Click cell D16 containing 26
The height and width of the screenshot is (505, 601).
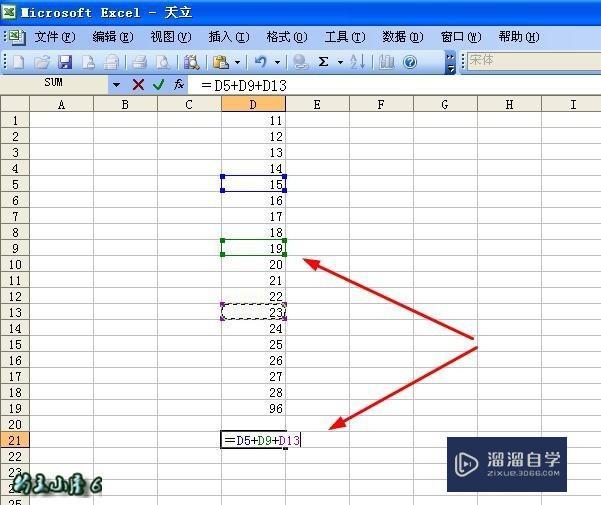pos(253,360)
